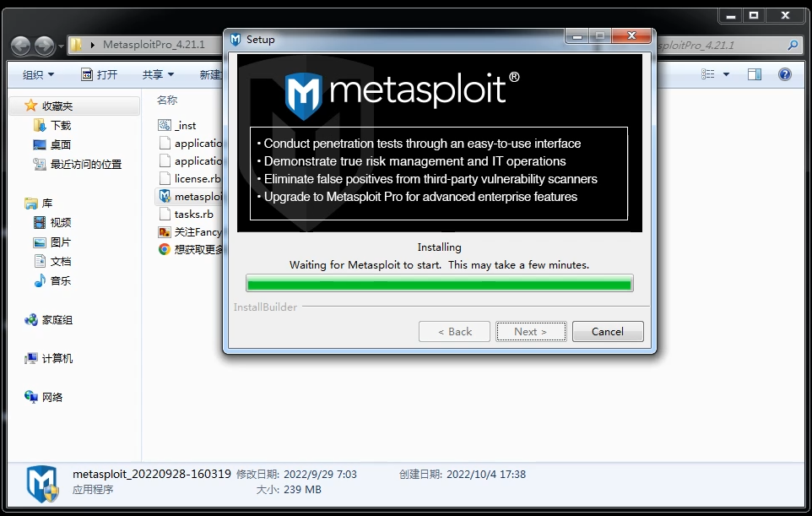Screen dimensions: 812x516
Task: Select Desktop (桌面) in sidebar
Action: [61, 145]
